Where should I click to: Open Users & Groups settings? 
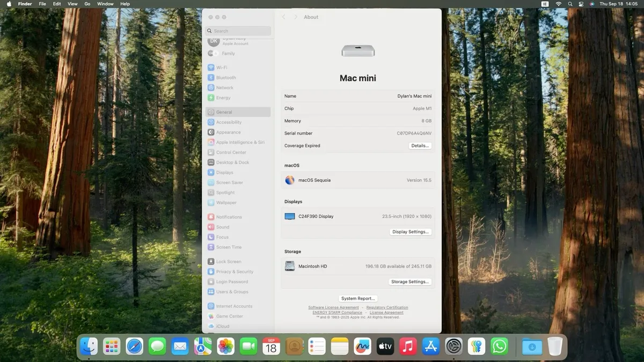point(238,292)
